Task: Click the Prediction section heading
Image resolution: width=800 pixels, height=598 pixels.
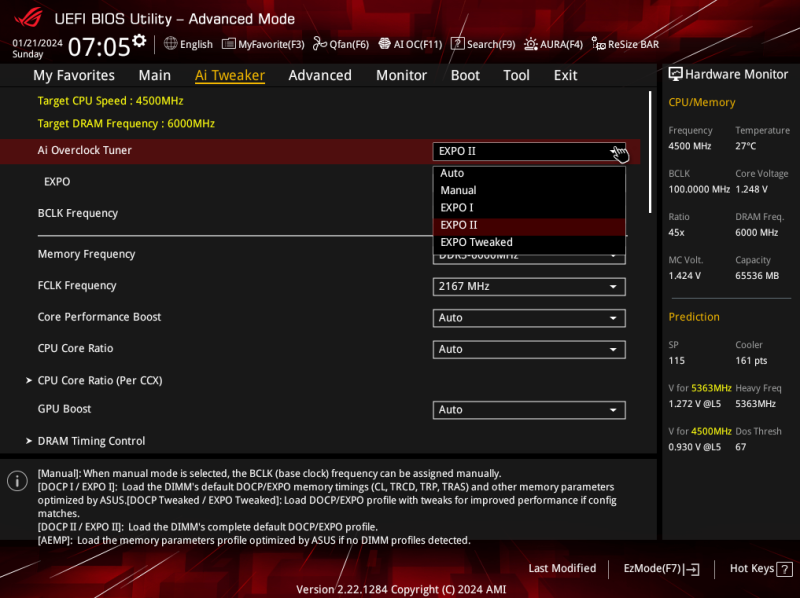Action: click(694, 317)
